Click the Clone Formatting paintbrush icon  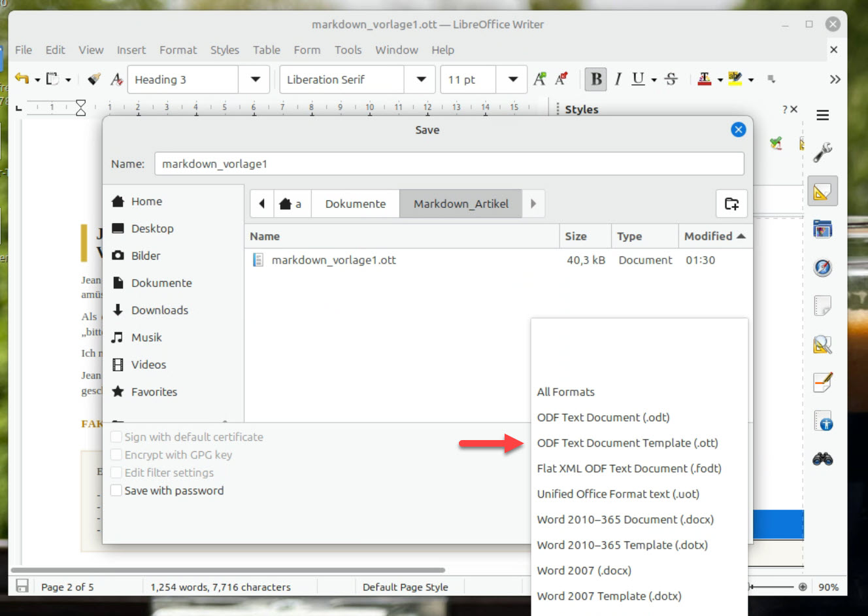94,79
